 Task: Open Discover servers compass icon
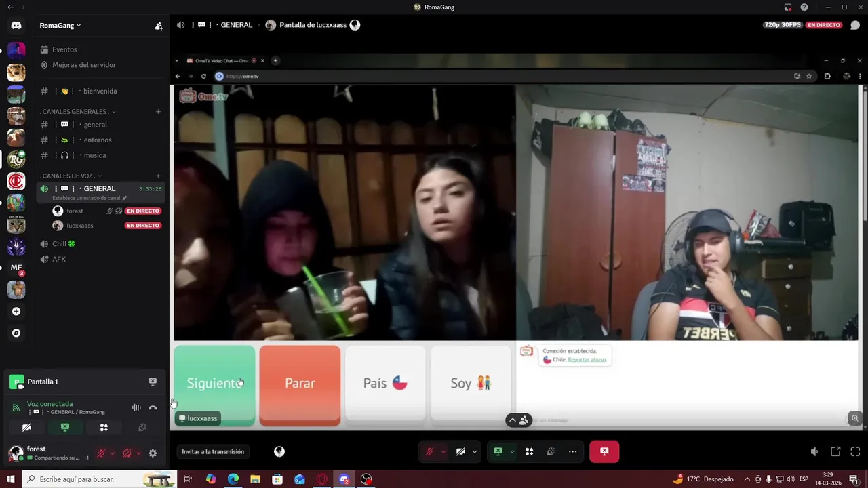point(16,333)
